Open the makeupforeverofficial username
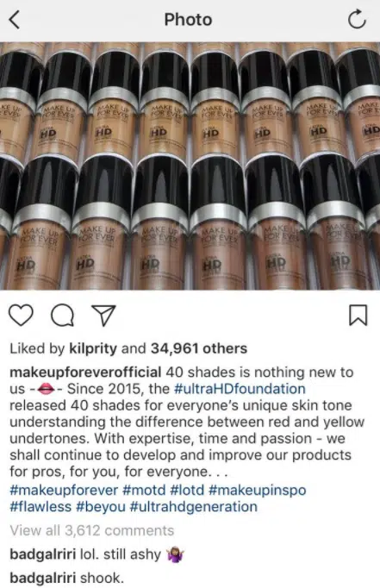The height and width of the screenshot is (588, 380). coord(85,372)
